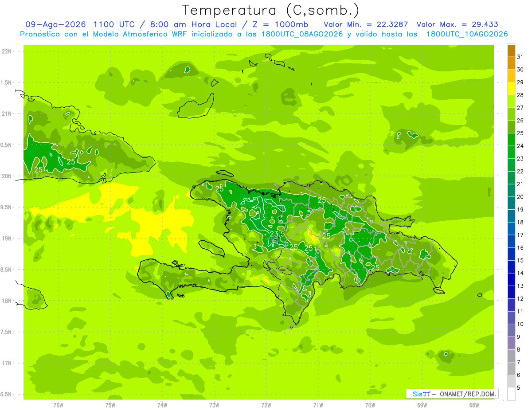This screenshot has width=532, height=411.
Task: Click the "9.5N" latitude label
Action: pos(7,207)
